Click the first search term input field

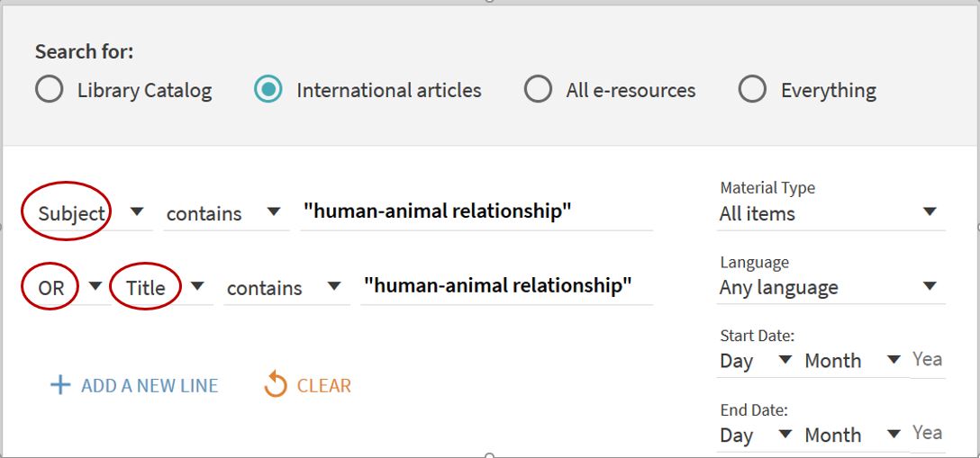click(476, 211)
